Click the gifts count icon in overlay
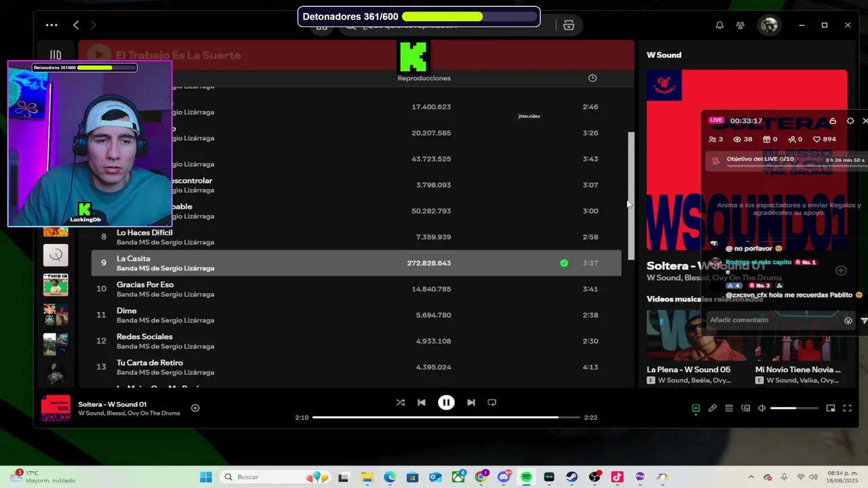The height and width of the screenshot is (488, 868). (x=767, y=139)
